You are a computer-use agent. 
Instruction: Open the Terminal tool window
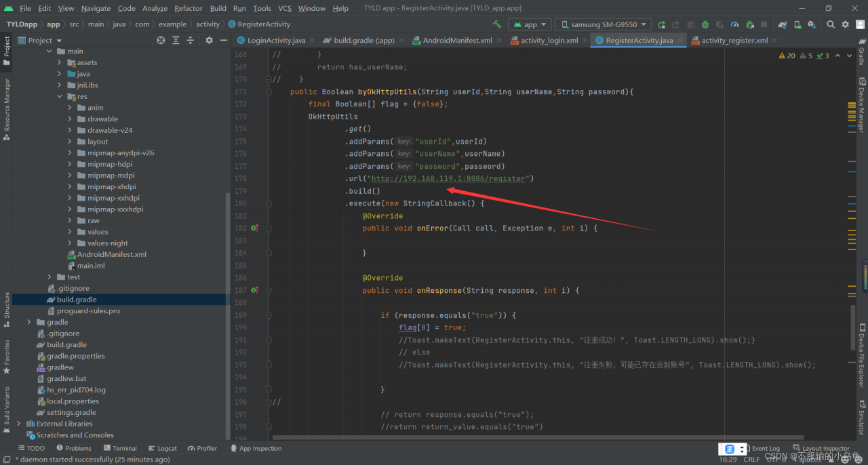(x=120, y=448)
